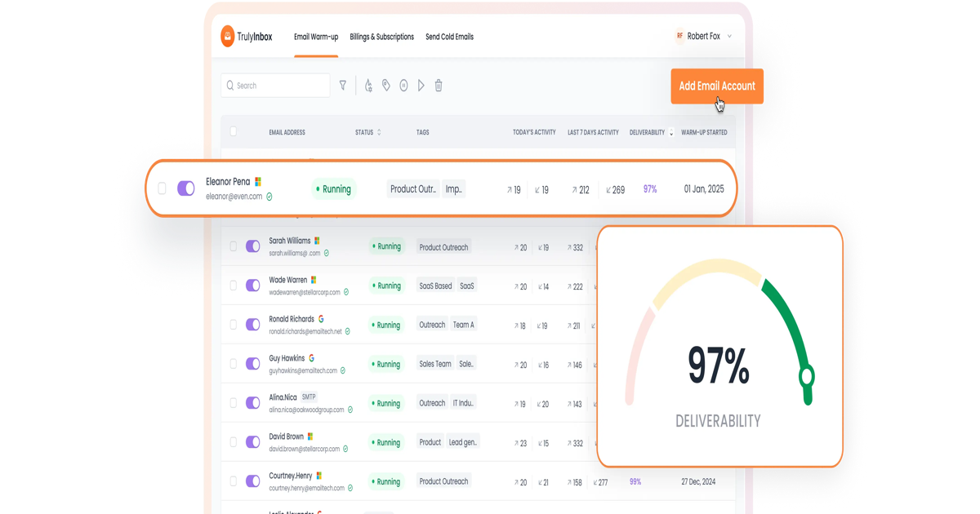Click the green 97% deliverability gauge knob
Viewport: 980px width, 514px height.
click(807, 377)
